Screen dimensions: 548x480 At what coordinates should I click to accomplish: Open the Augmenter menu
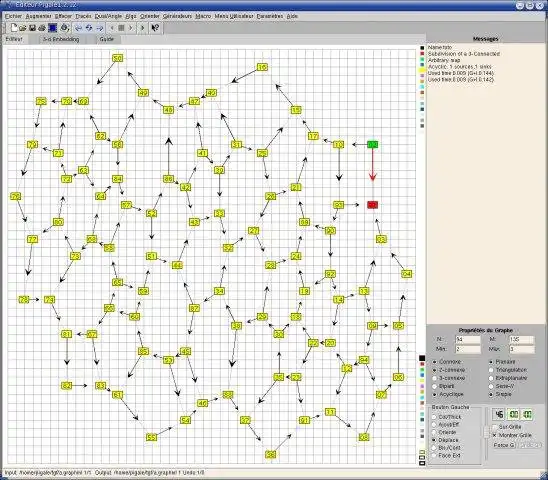click(x=38, y=16)
